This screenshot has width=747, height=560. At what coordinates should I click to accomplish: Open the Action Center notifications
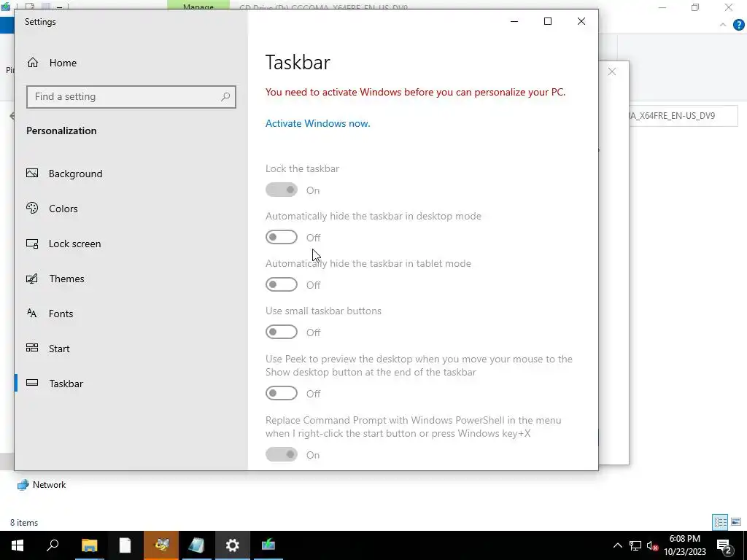[724, 545]
